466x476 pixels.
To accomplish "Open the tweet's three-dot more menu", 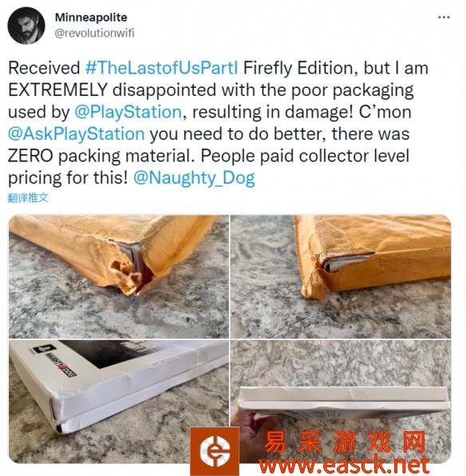I will [444, 18].
